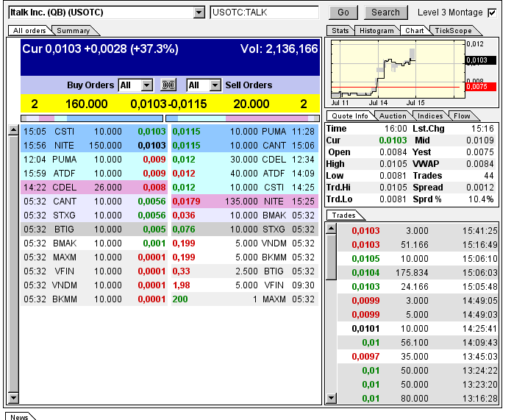Image resolution: width=525 pixels, height=420 pixels.
Task: Open the Italk Inc. symbol dropdown
Action: [199, 13]
